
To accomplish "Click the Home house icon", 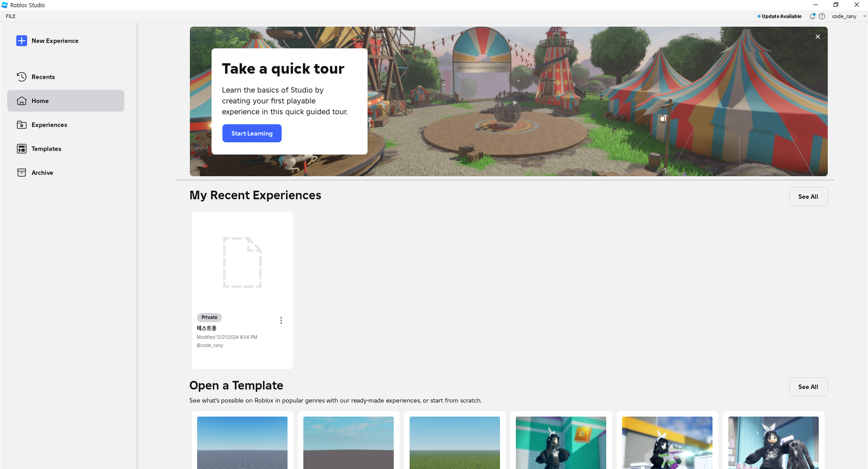I will tap(22, 101).
